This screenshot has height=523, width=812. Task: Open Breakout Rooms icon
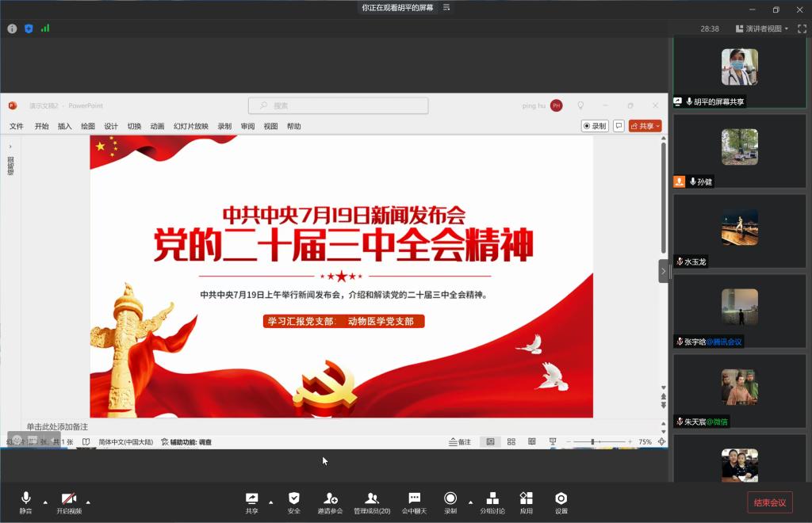[x=492, y=498]
